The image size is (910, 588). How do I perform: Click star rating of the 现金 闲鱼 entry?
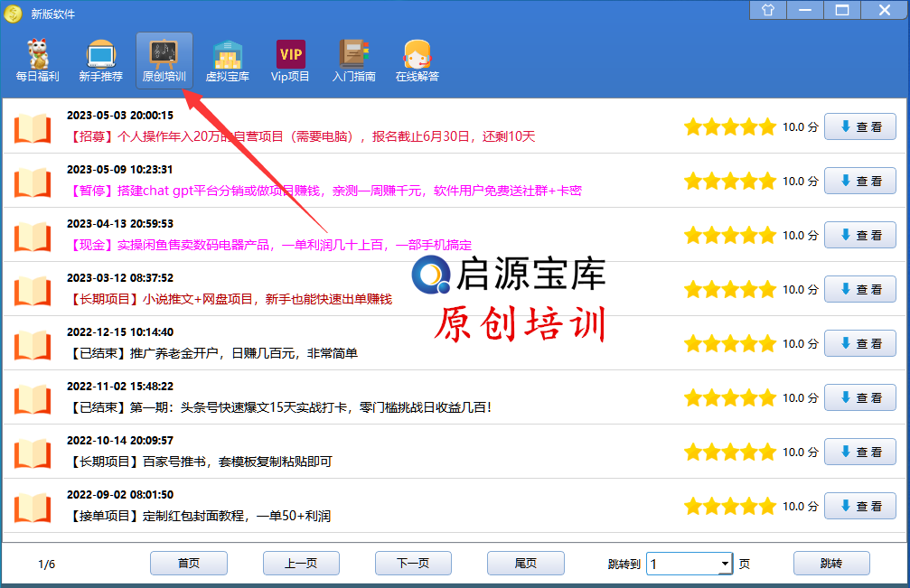point(730,235)
